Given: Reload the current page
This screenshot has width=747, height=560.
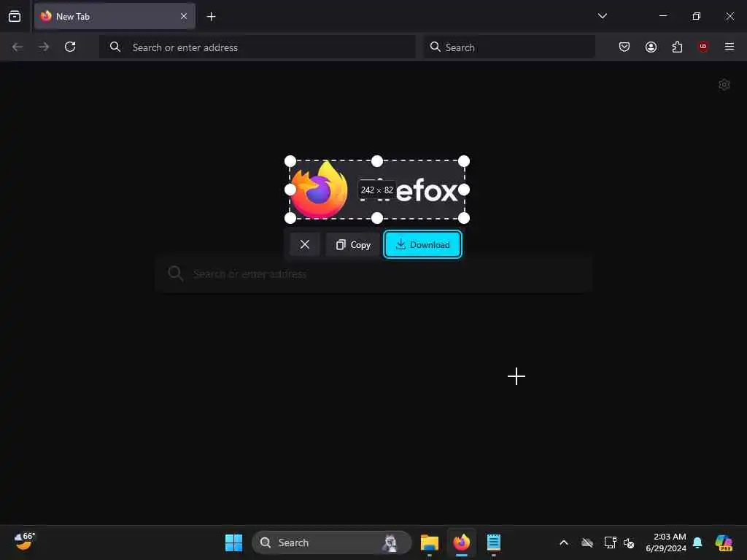Looking at the screenshot, I should (x=70, y=47).
